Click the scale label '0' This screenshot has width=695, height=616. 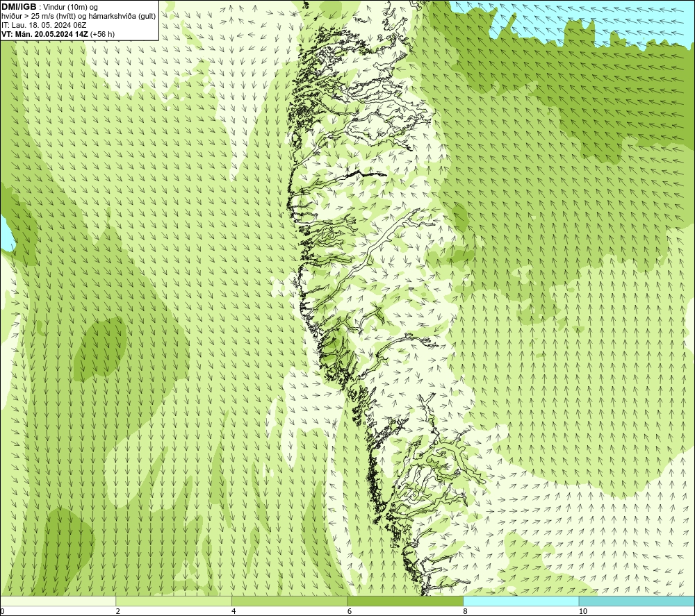click(x=2, y=612)
